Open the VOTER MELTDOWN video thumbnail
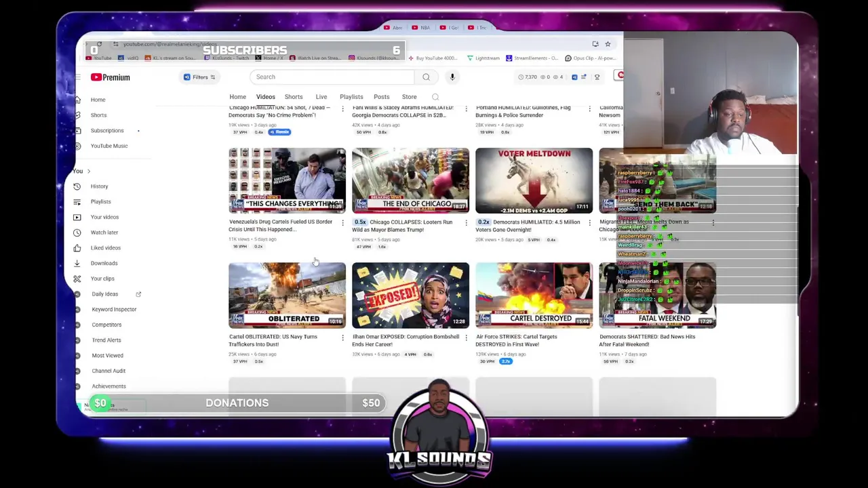Viewport: 868px width, 488px height. (534, 180)
